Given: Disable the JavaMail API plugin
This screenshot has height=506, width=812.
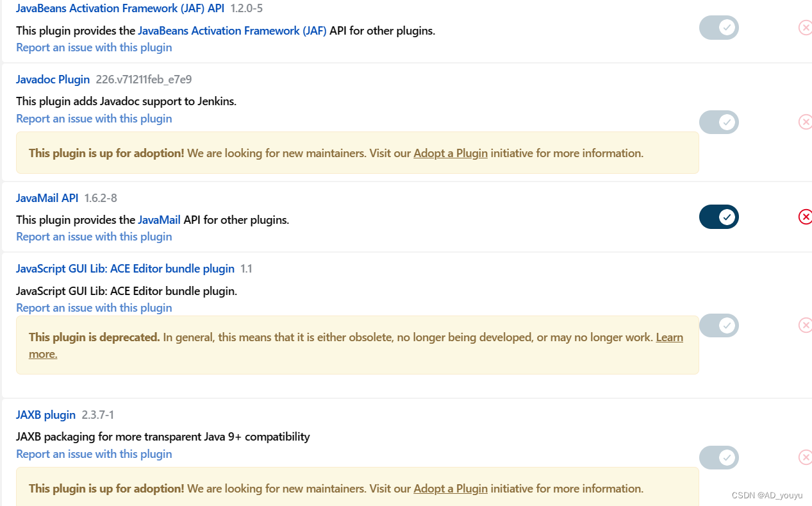Looking at the screenshot, I should click(x=718, y=217).
